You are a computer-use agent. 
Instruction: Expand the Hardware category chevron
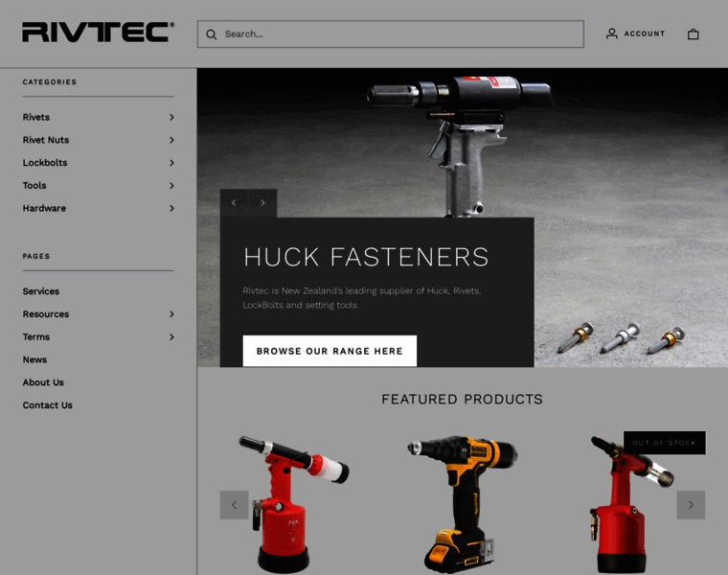(171, 208)
